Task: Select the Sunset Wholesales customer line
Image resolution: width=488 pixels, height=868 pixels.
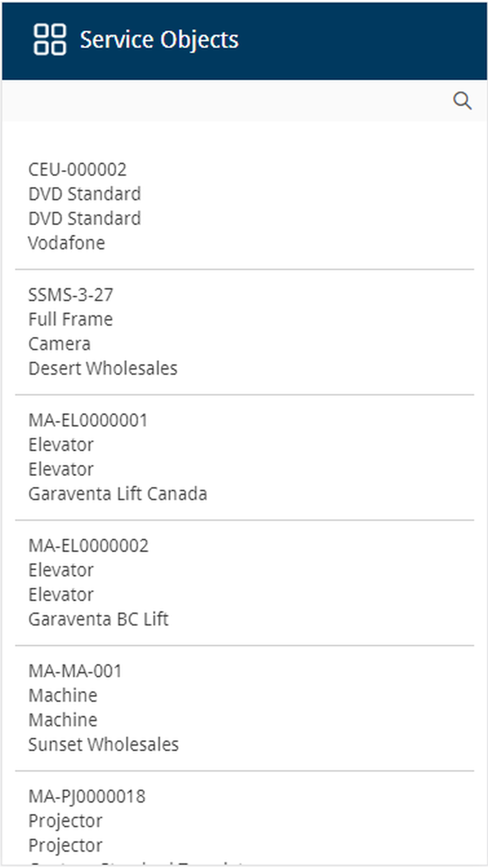Action: (103, 745)
